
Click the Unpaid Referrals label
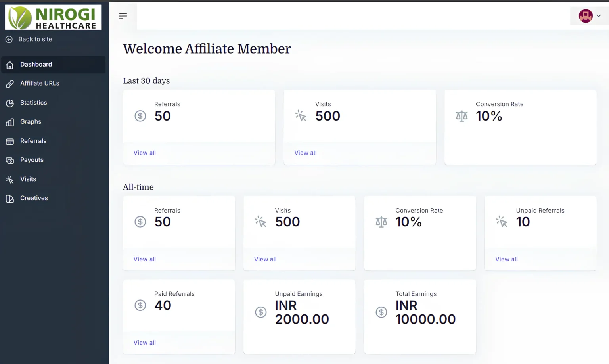click(x=540, y=211)
